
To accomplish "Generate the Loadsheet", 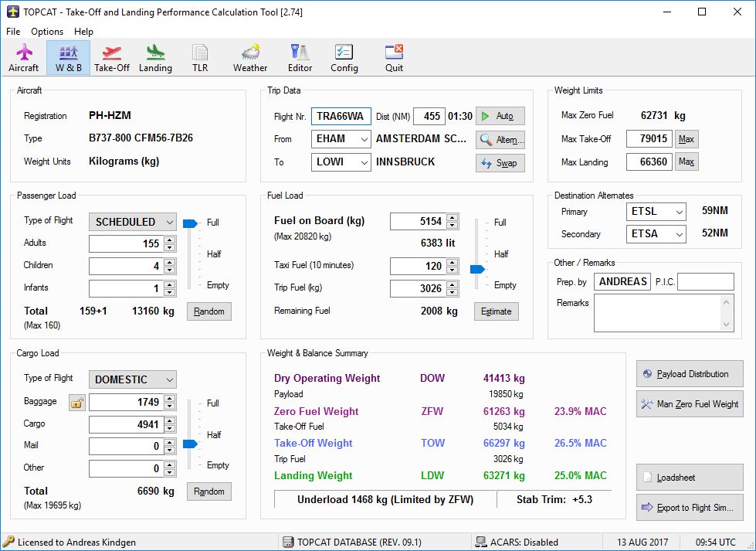I will (690, 478).
